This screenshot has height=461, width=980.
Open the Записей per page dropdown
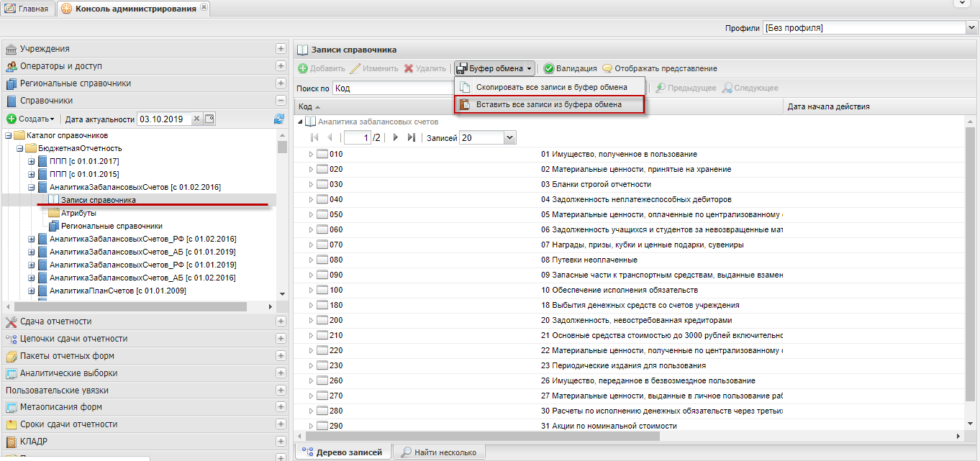coord(510,137)
